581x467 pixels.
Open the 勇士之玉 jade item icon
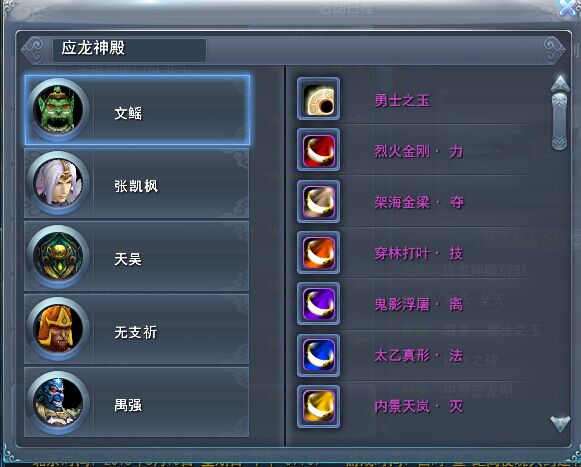click(x=318, y=99)
